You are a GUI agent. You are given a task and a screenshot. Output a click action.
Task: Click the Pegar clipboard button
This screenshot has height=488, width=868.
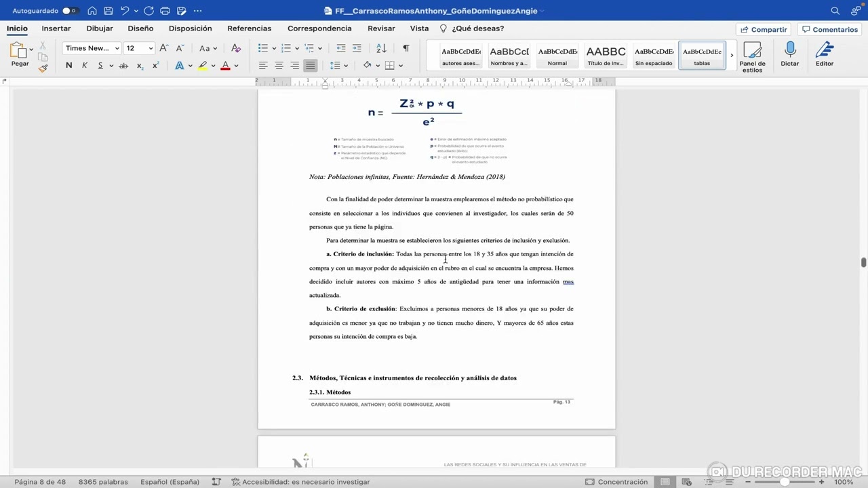coord(18,54)
